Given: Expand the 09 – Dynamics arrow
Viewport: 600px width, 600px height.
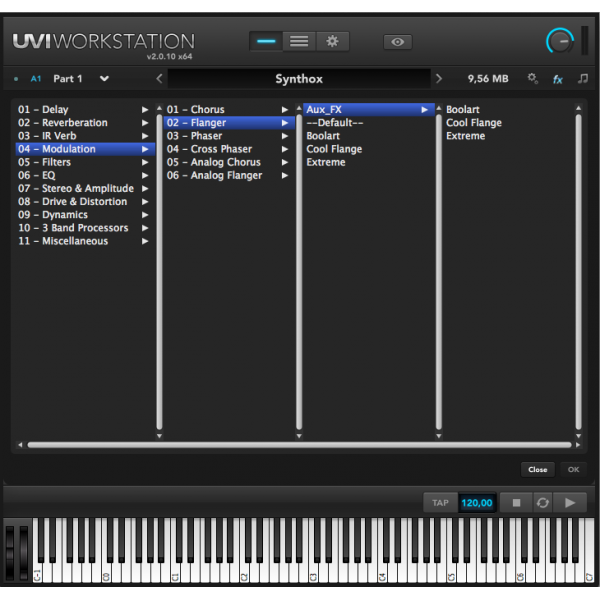Looking at the screenshot, I should [x=145, y=215].
